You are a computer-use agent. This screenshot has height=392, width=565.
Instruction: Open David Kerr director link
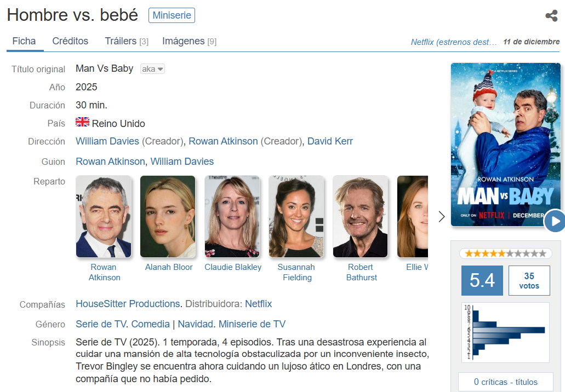(330, 141)
